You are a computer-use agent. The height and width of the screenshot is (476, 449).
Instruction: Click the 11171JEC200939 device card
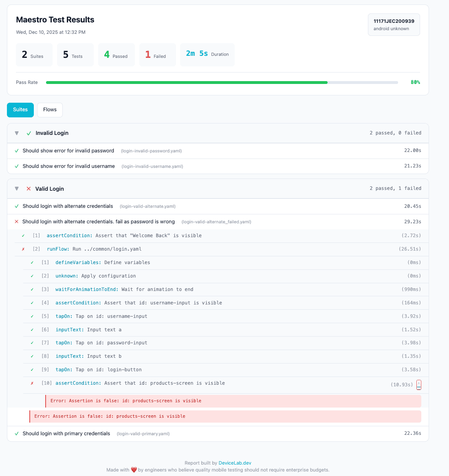point(394,24)
